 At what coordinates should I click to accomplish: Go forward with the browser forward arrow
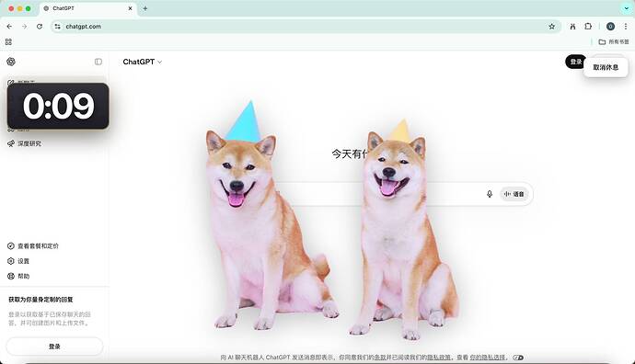click(x=24, y=27)
